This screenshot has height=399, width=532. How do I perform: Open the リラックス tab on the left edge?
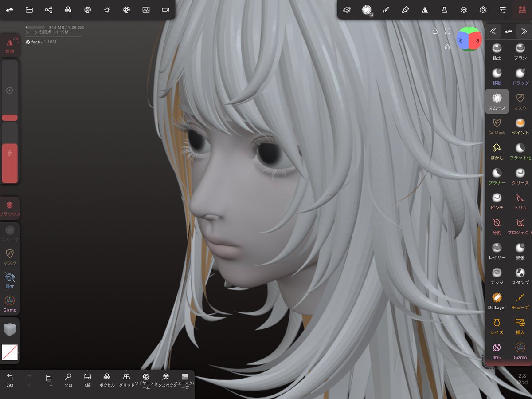tap(10, 206)
